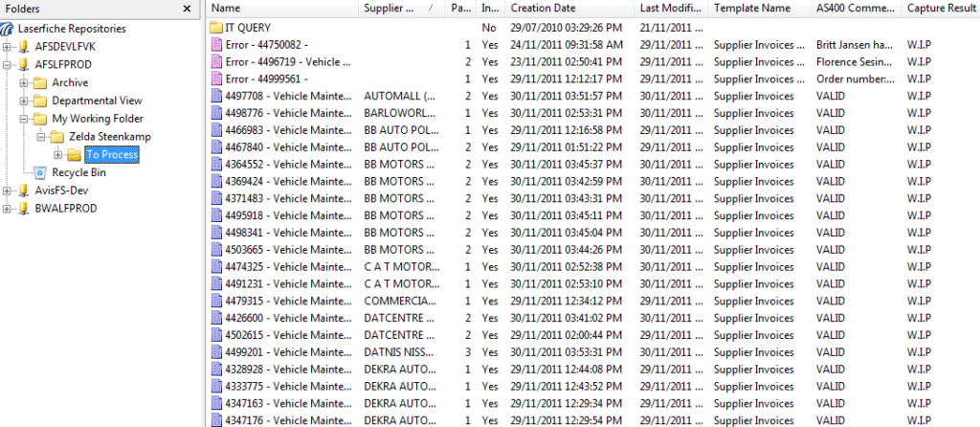Click the document icon for 4371483
This screenshot has width=980, height=427.
coord(216,198)
